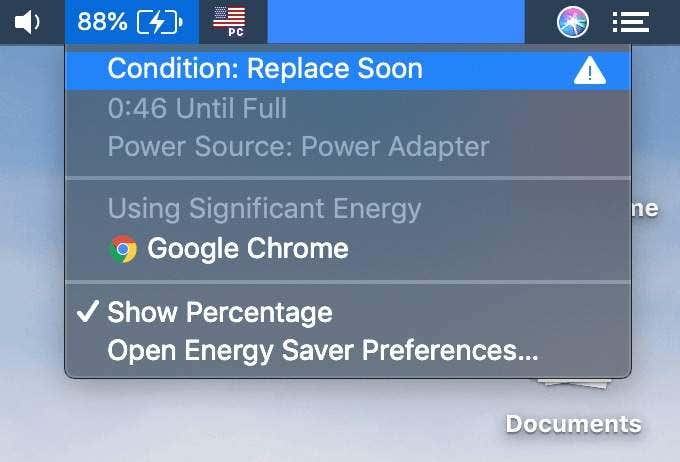Open Notification Center list icon
The image size is (680, 462).
tap(631, 22)
